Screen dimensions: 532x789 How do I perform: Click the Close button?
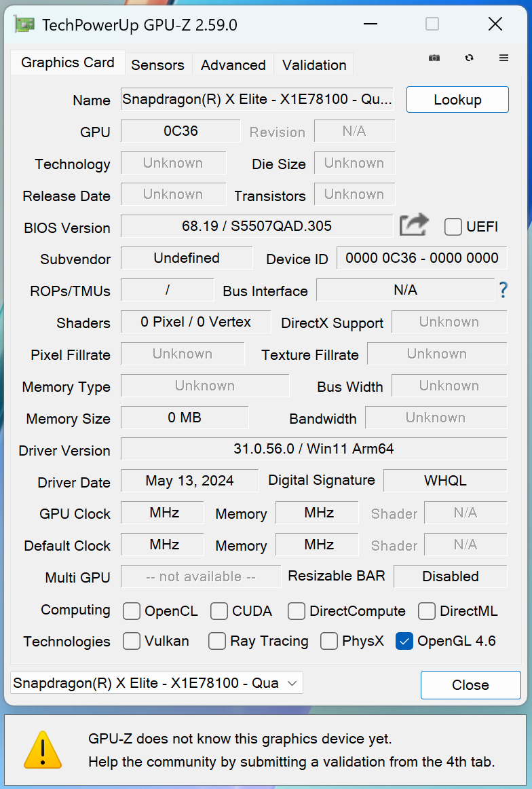point(470,685)
